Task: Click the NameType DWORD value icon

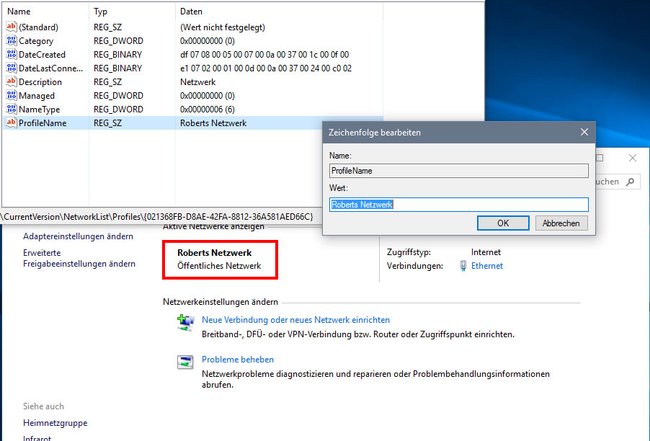Action: (11, 109)
